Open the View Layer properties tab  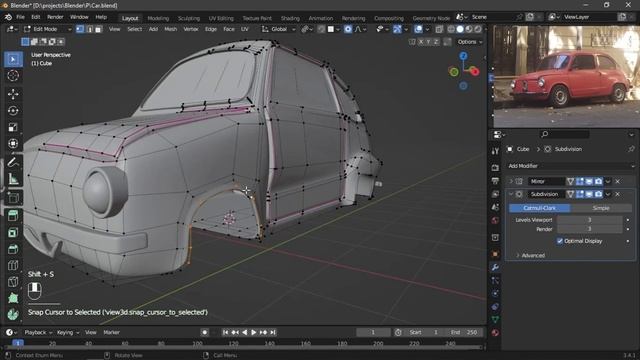coord(495,194)
